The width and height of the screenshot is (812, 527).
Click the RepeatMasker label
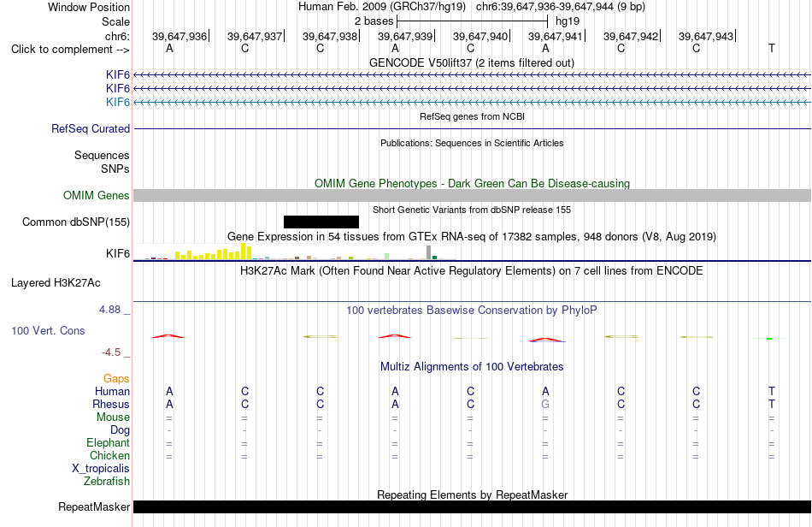94,506
